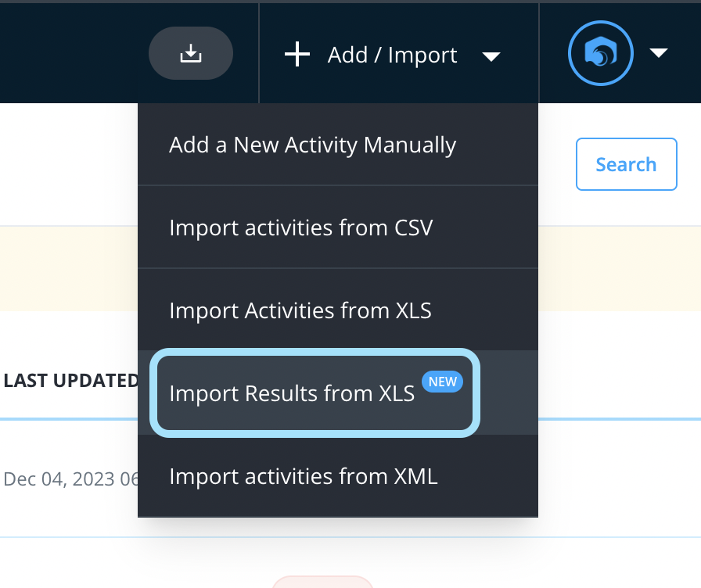Click the dark logo icon inside the avatar circle
This screenshot has width=701, height=588.
(x=600, y=53)
